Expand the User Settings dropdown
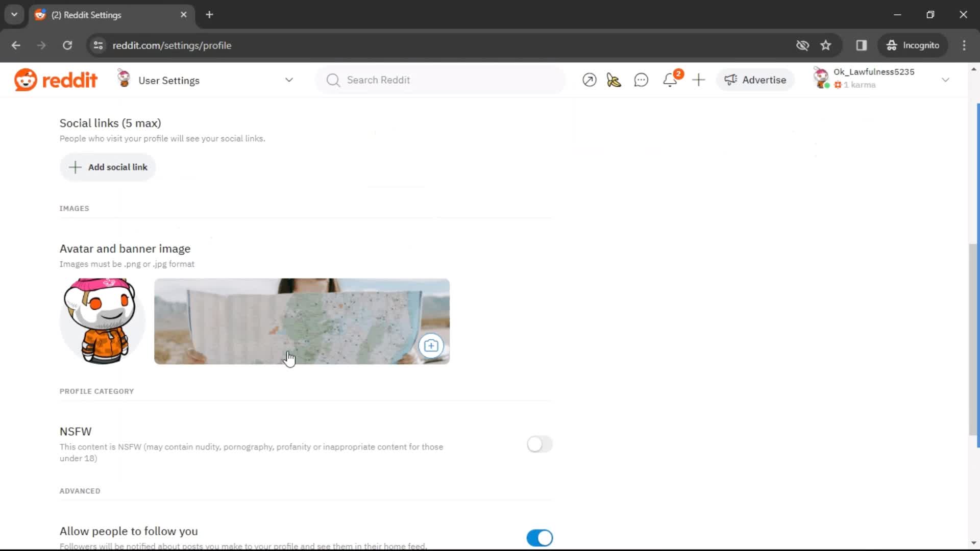This screenshot has height=551, width=980. coord(289,80)
